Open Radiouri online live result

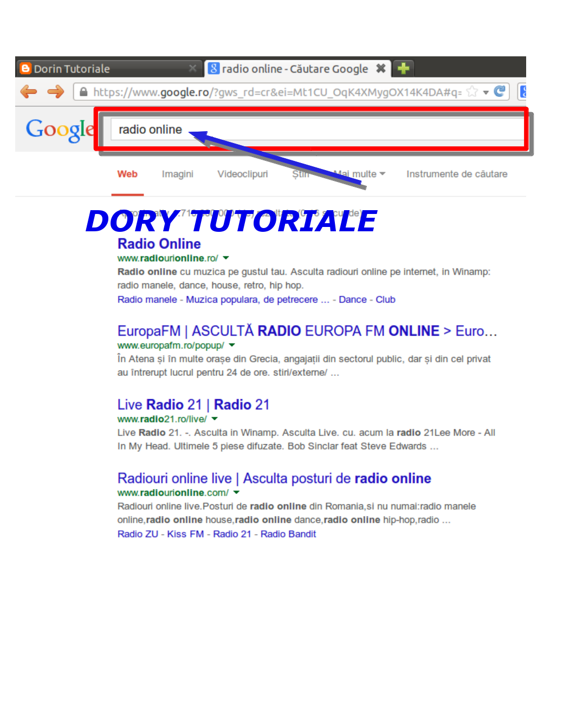click(x=274, y=478)
